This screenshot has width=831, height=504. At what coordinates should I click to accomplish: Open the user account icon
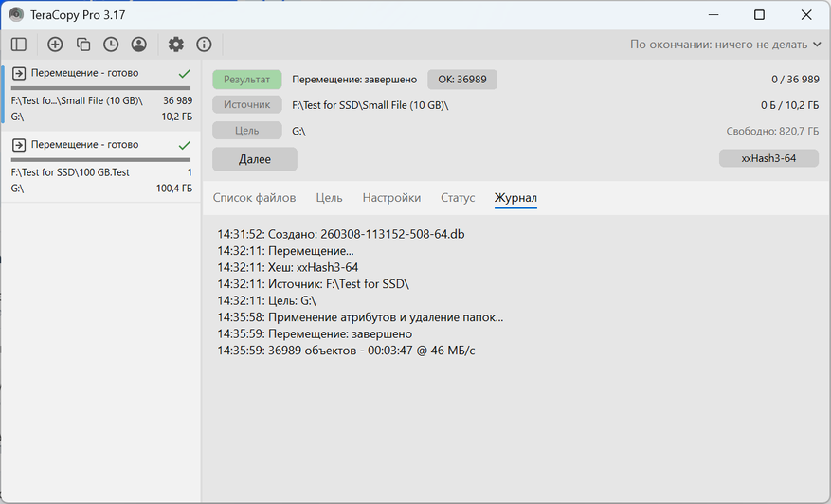pos(139,45)
